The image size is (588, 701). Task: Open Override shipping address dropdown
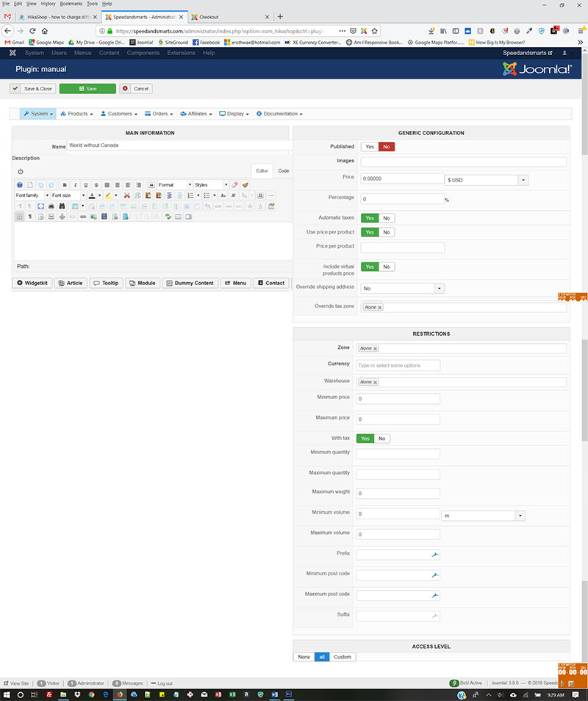pos(403,288)
